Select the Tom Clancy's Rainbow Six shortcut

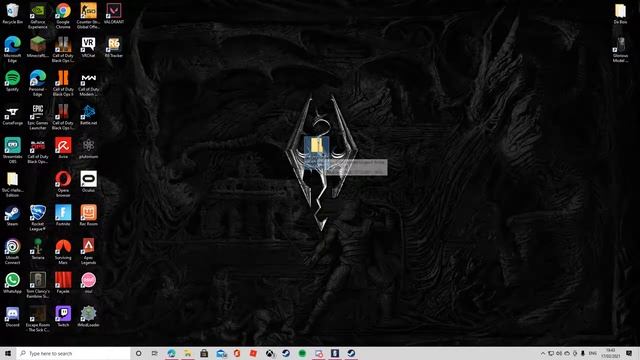tap(38, 285)
